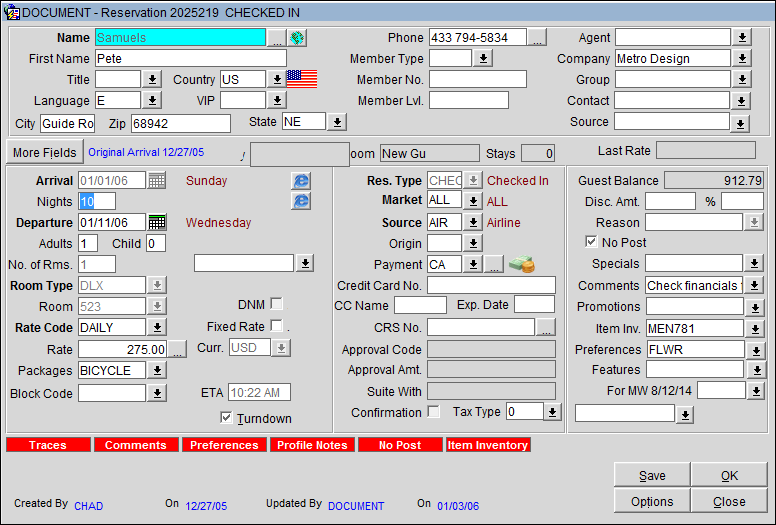Screen dimensions: 776x525
Task: Expand the Rate Code dropdown
Action: coord(157,328)
